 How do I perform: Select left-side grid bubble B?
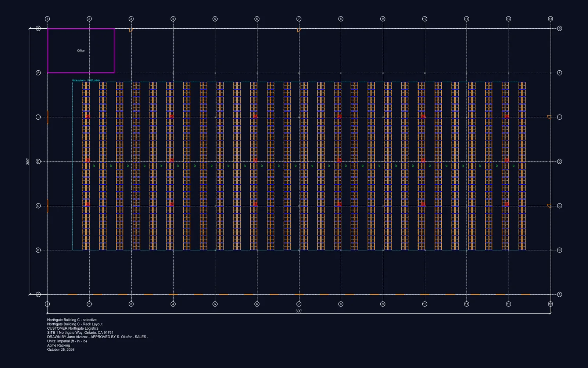(38, 250)
